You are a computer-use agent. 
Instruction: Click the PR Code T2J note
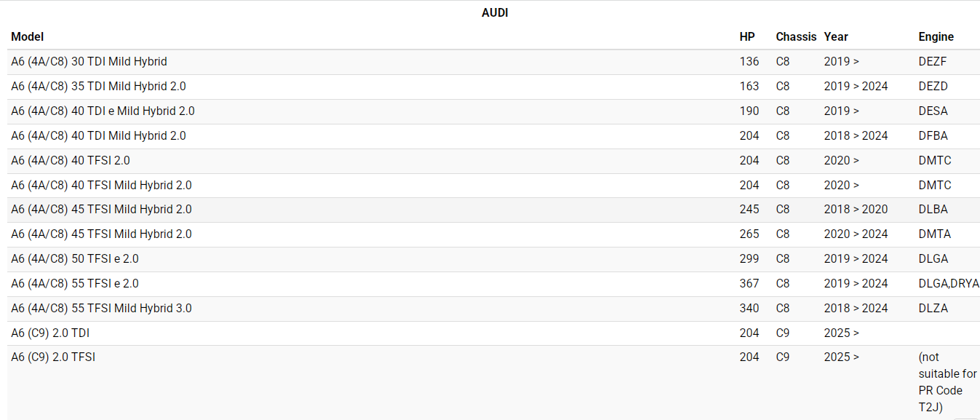947,382
